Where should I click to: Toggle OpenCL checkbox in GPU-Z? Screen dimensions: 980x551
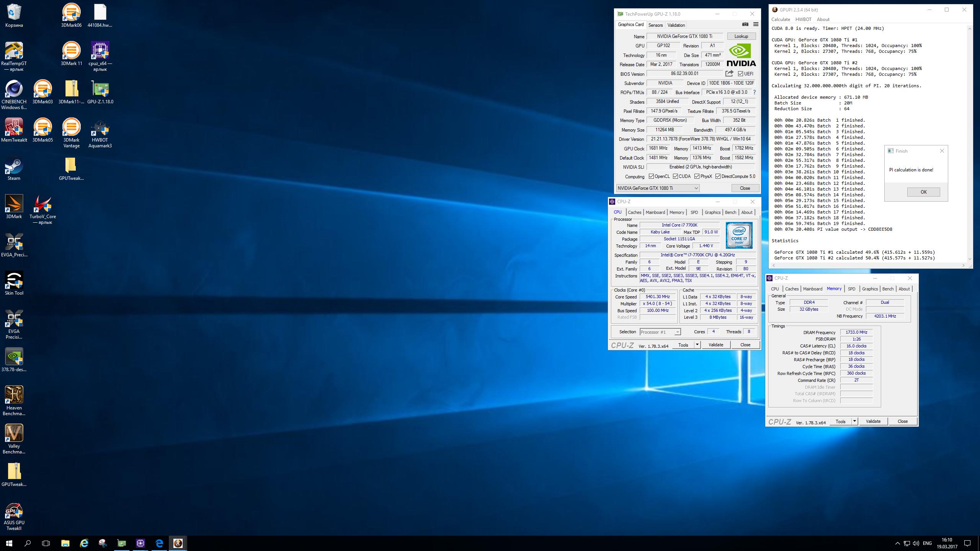pyautogui.click(x=651, y=176)
